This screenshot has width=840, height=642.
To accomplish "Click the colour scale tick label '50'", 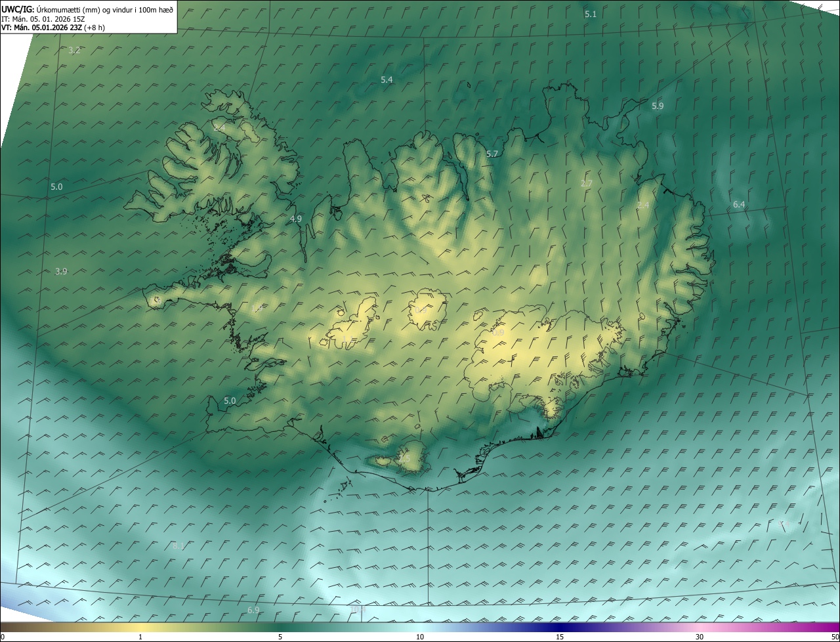I will click(x=835, y=637).
